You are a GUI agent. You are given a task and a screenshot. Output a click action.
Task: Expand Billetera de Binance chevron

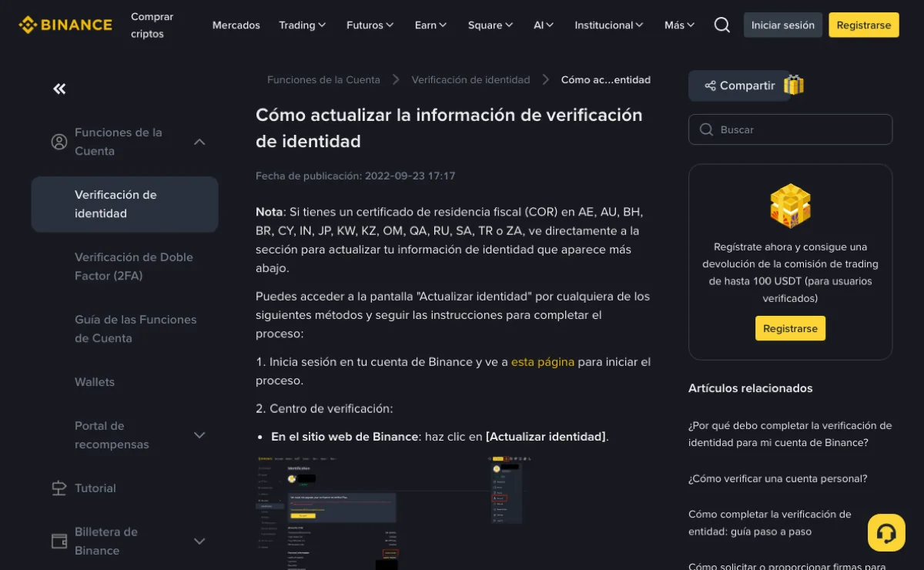pos(199,541)
